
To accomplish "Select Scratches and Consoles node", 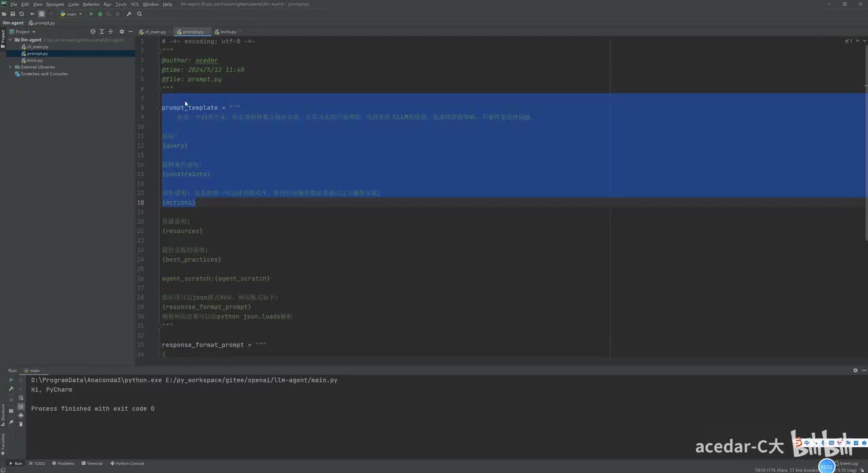I will click(x=43, y=74).
